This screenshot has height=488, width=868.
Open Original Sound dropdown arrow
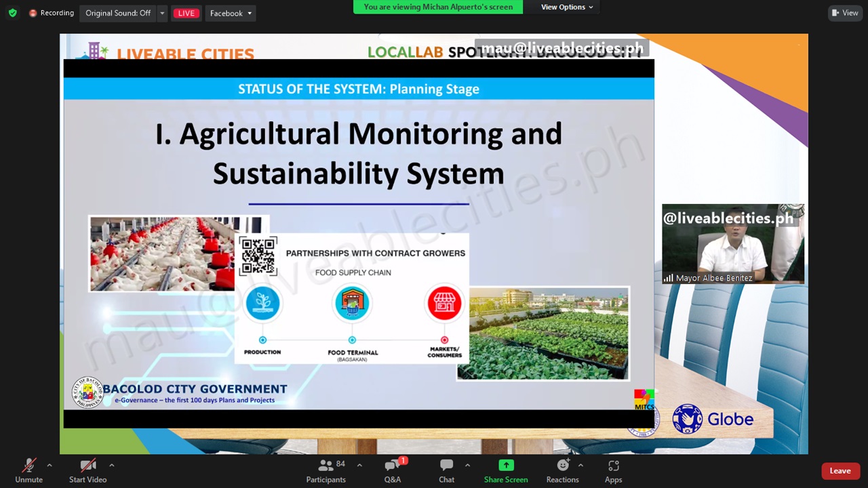pos(162,13)
